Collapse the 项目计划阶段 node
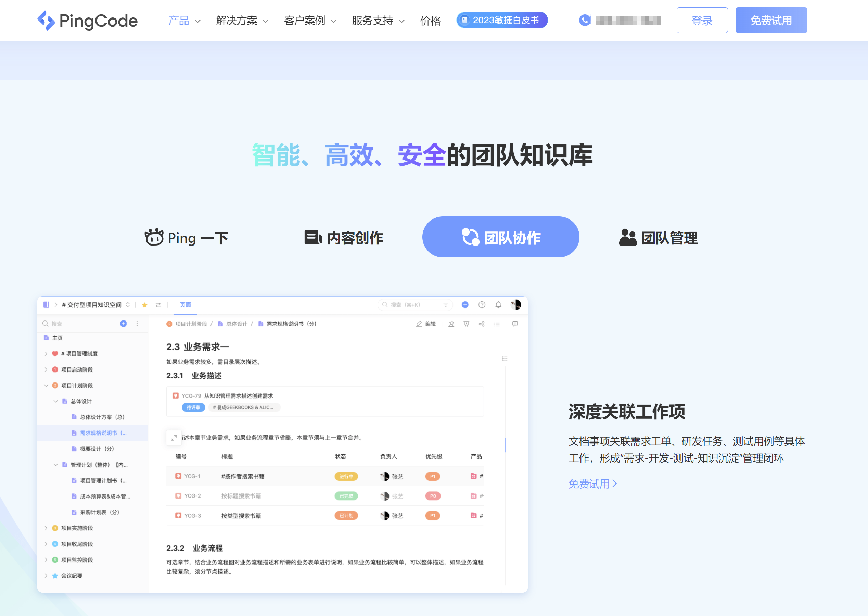Viewport: 868px width, 616px height. click(x=46, y=385)
